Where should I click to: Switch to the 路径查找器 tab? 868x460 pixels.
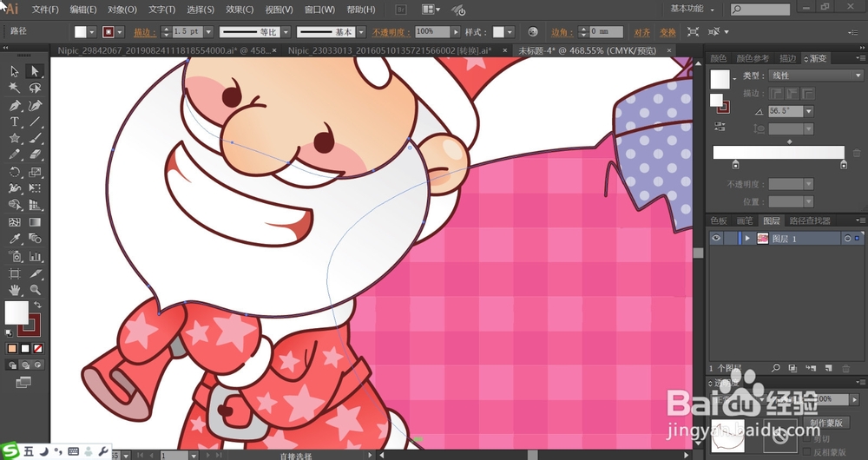coord(810,220)
